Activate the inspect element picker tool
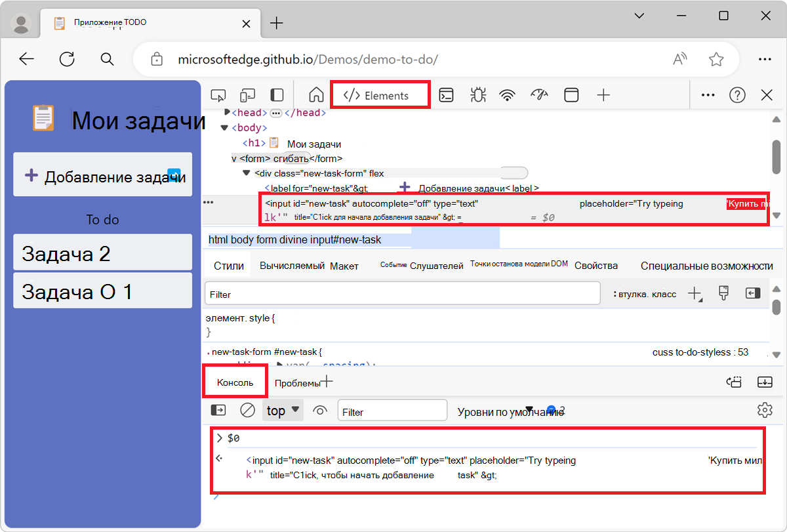Screen dimensions: 787x532 218,95
